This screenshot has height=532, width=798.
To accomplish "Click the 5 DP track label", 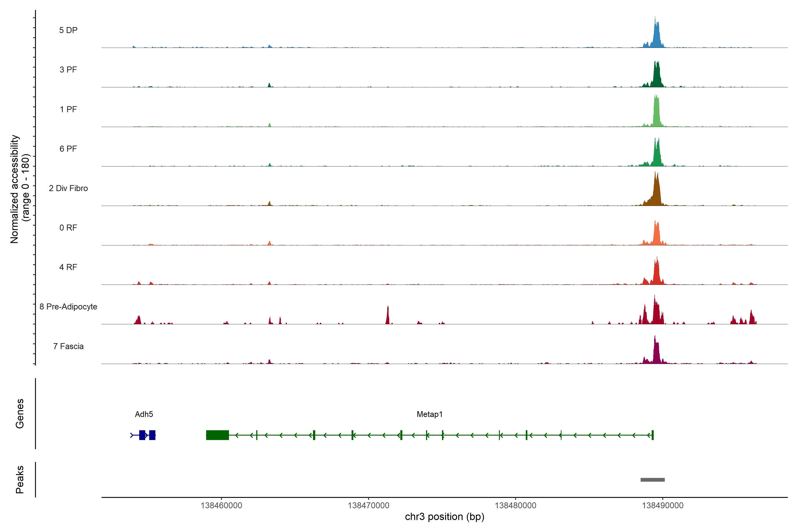I will coord(68,30).
